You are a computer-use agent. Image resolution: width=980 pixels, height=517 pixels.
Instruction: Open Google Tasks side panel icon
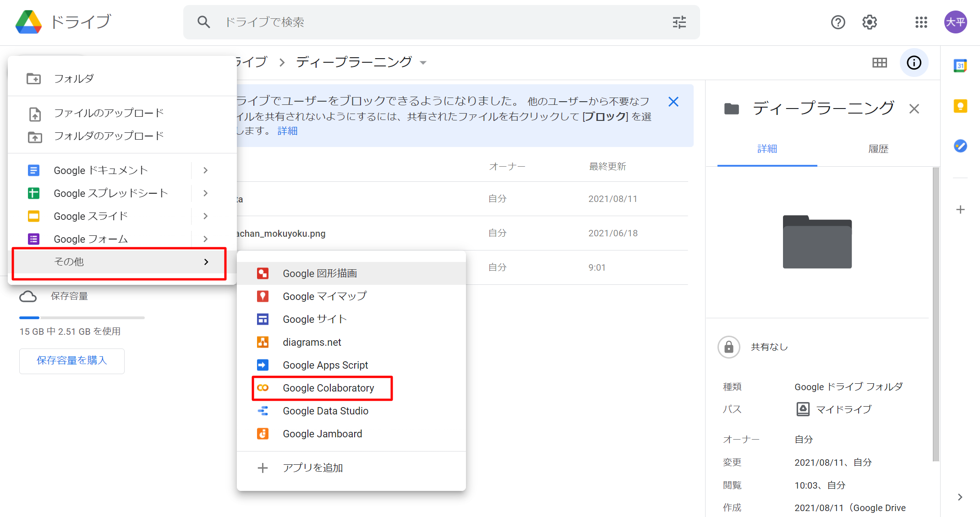[x=960, y=146]
